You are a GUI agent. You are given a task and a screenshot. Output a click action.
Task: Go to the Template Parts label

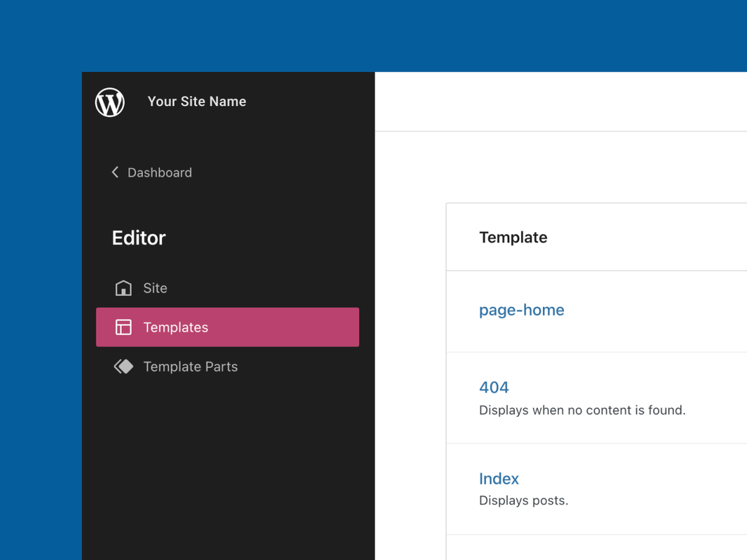point(190,366)
